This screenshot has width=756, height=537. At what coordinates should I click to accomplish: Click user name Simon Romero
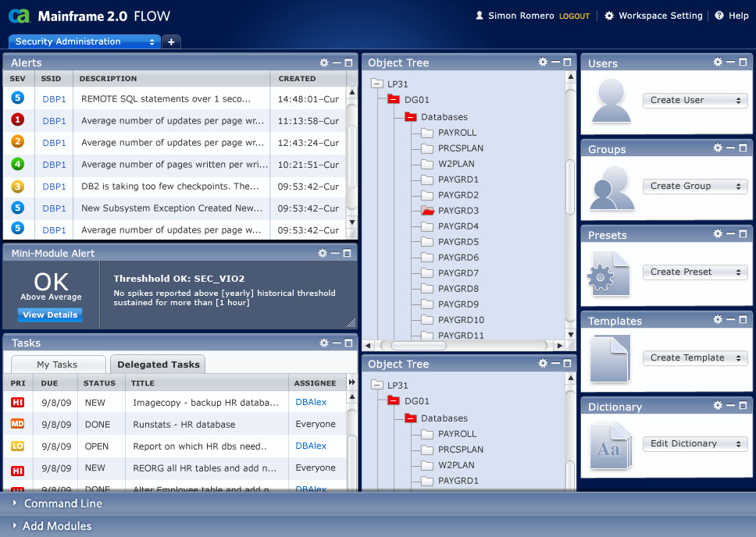521,16
